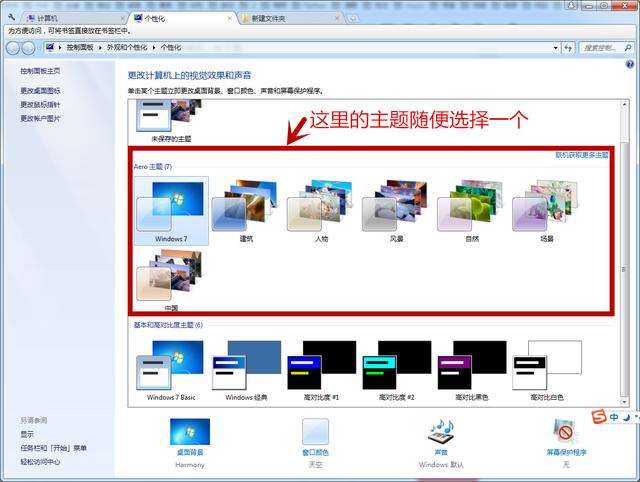Open 桌面背景 Harmony settings icon
Image resolution: width=640 pixels, height=482 pixels.
coord(190,431)
